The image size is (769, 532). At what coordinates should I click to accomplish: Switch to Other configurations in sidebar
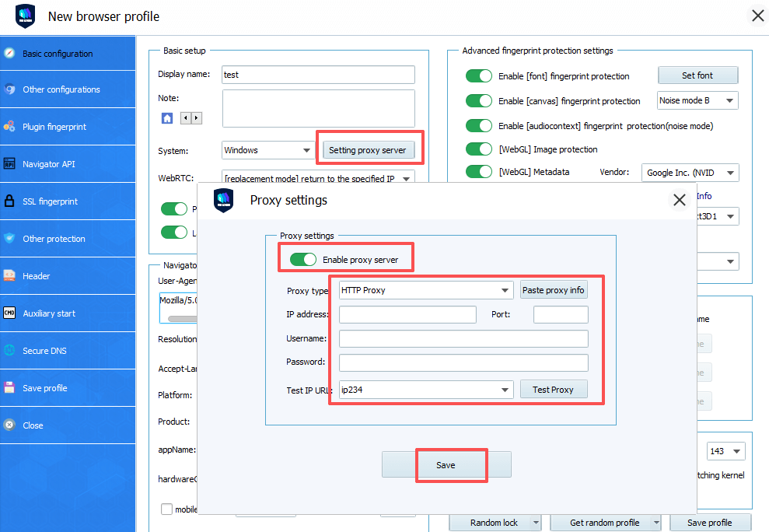(x=61, y=89)
